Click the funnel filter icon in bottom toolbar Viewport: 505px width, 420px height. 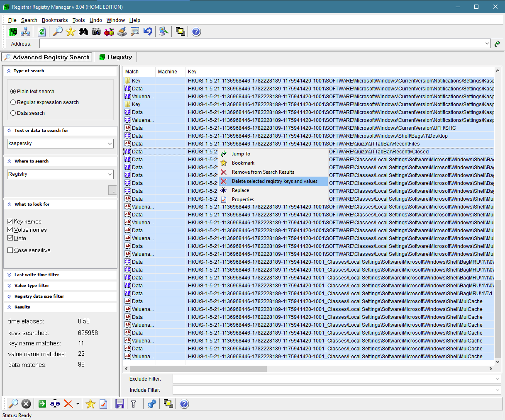(x=134, y=404)
